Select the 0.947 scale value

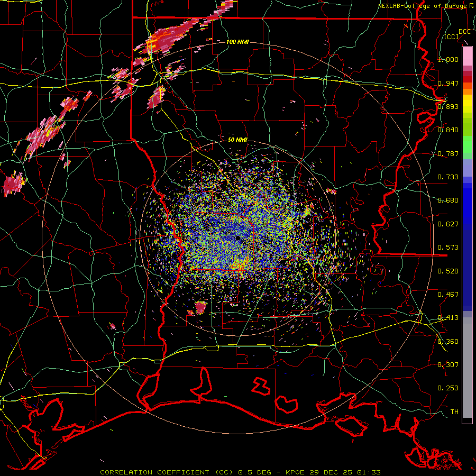tap(448, 83)
